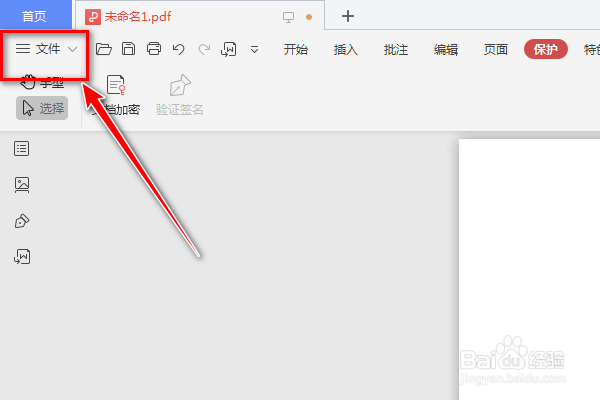
Task: Click the white PDF page area
Action: point(529,269)
